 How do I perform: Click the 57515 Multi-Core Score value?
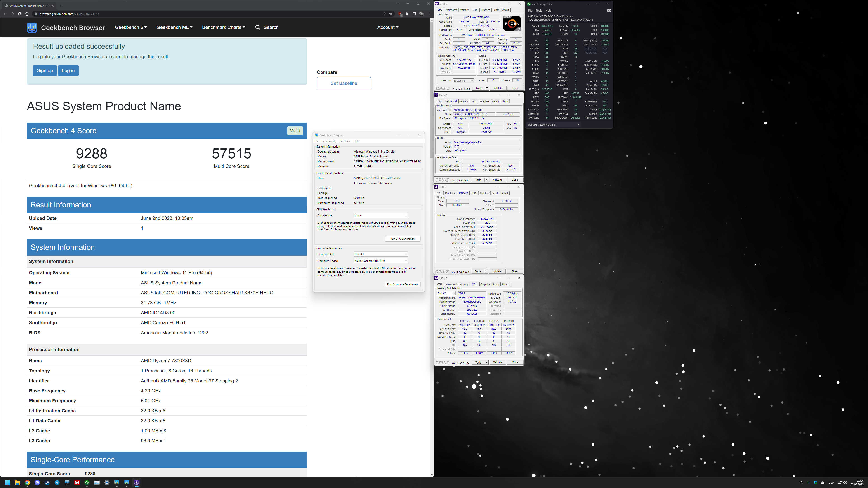pyautogui.click(x=231, y=154)
